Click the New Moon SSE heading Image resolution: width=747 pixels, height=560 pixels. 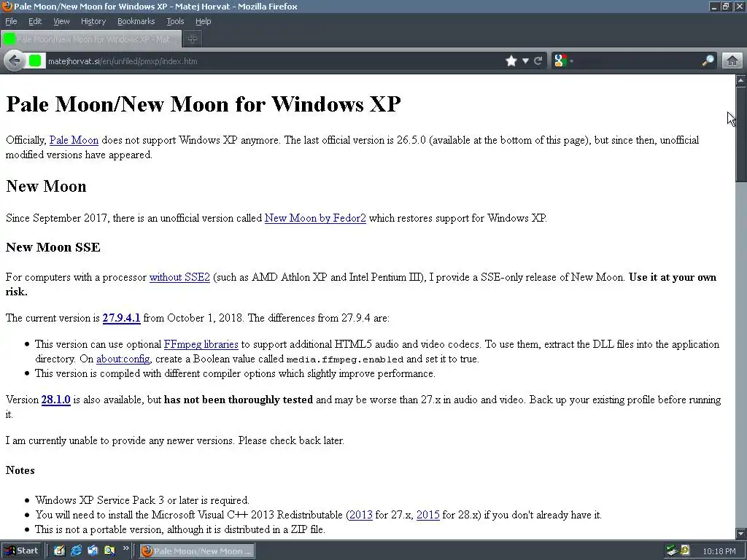[53, 247]
